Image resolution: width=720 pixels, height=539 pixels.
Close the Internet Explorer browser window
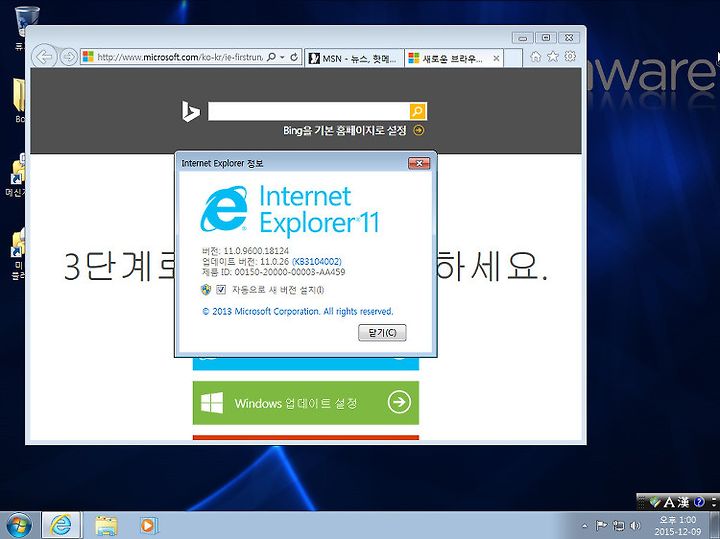pyautogui.click(x=569, y=38)
